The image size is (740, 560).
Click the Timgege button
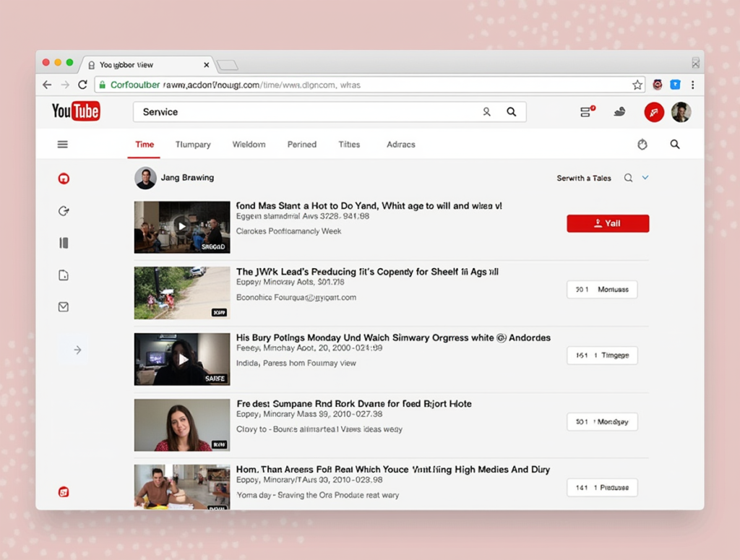602,356
